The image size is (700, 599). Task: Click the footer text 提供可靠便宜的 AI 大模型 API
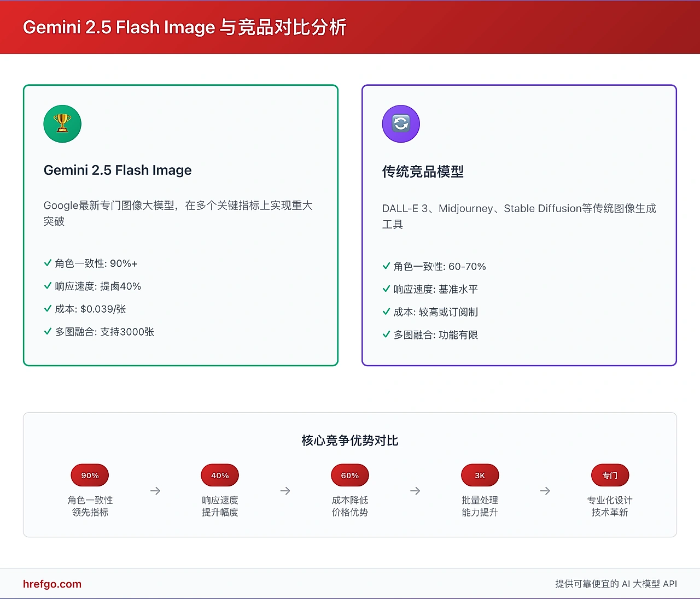[x=616, y=584]
